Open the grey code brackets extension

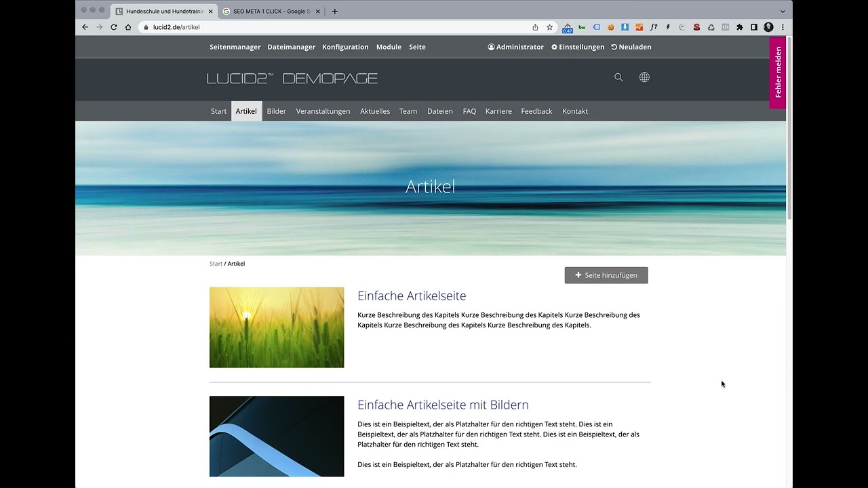coord(725,27)
